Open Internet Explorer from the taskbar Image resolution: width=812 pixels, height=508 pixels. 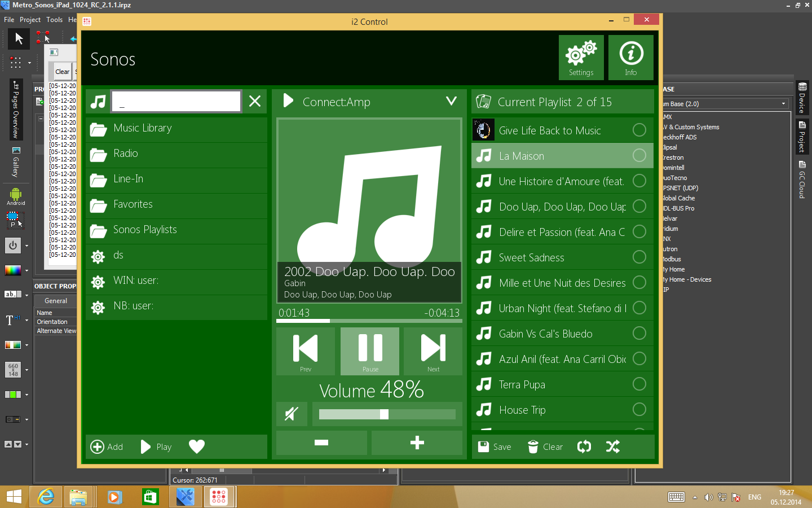[46, 497]
